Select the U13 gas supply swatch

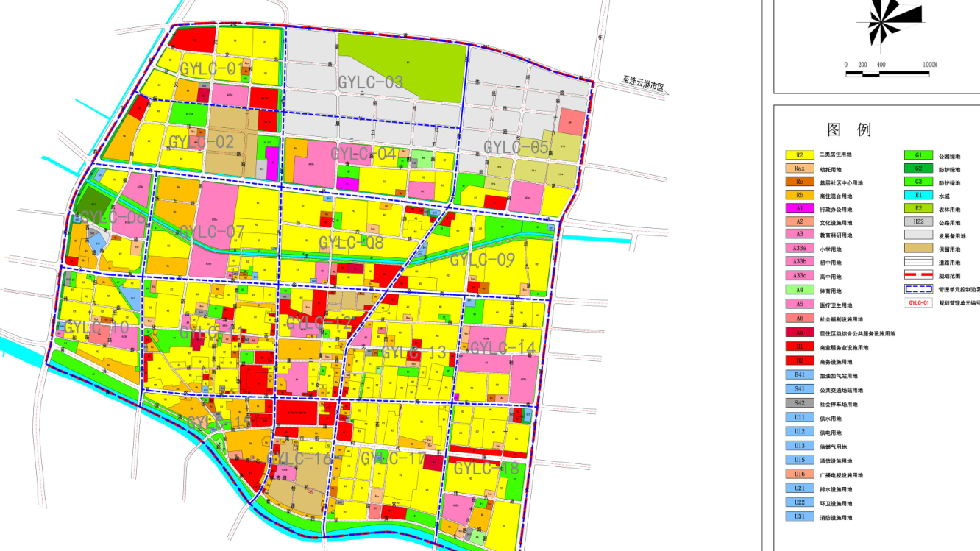pos(799,446)
